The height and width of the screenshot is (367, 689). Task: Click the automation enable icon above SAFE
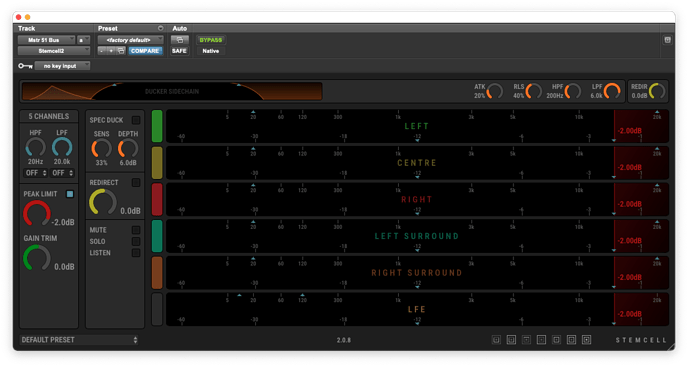(179, 40)
